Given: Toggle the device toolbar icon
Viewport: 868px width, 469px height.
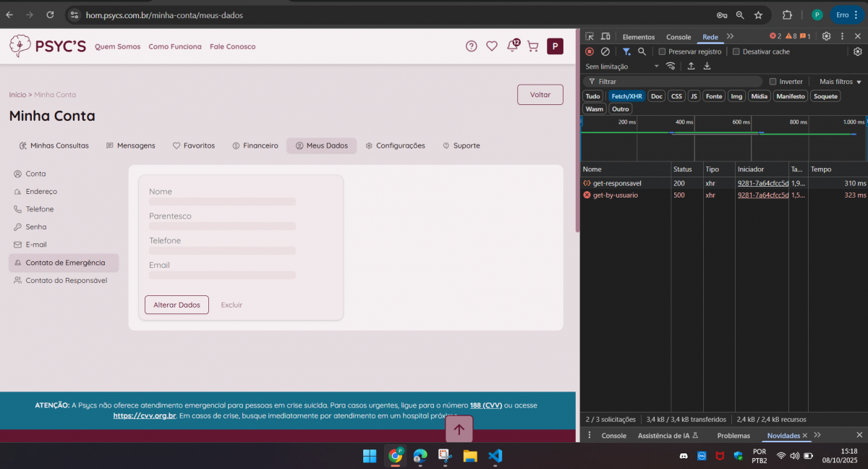Looking at the screenshot, I should point(605,36).
